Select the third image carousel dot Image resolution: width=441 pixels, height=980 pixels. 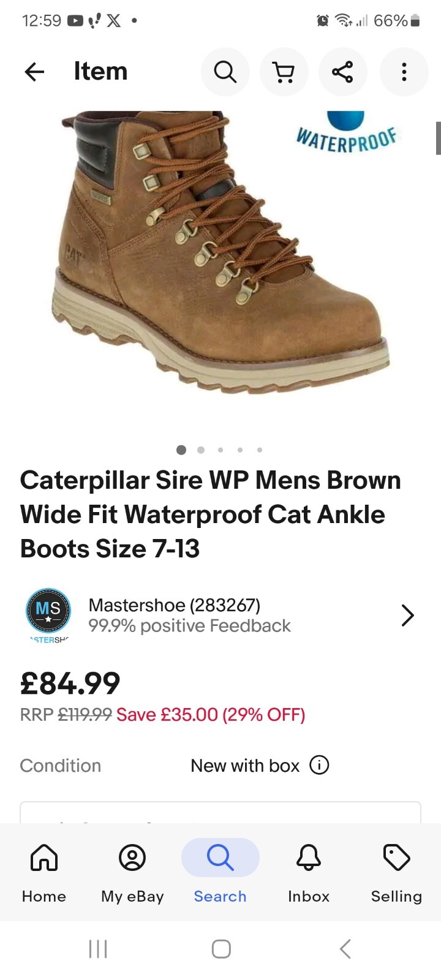221,450
